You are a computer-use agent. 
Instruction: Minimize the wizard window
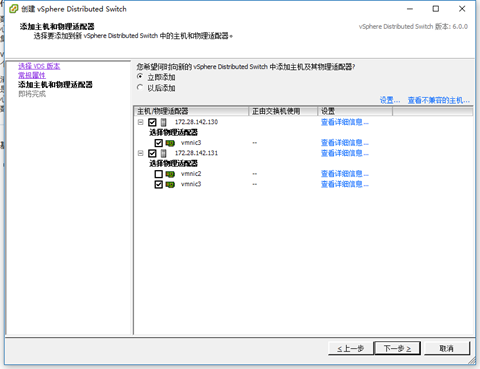pos(410,9)
